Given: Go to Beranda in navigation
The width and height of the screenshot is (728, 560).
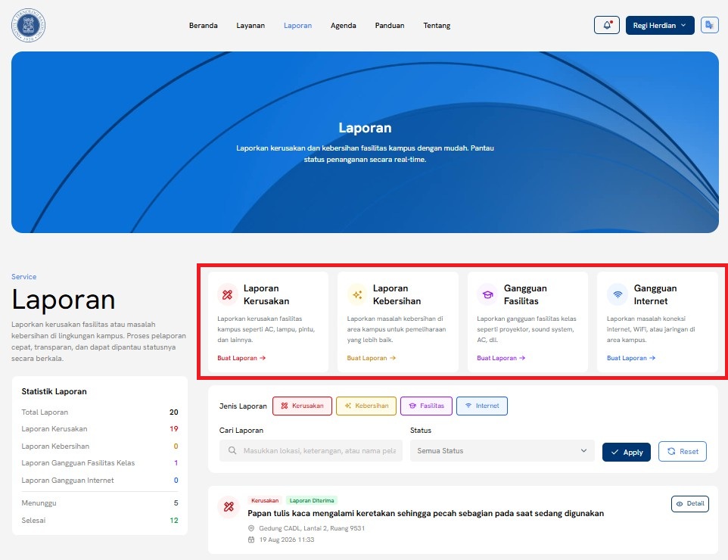Looking at the screenshot, I should coord(204,26).
